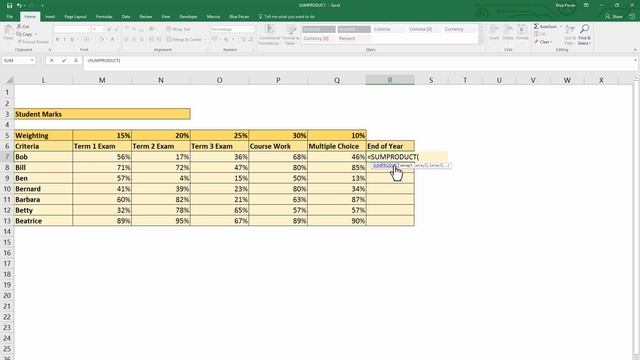Click the Clear eraser command
Screen dimensions: 640x360
(x=543, y=42)
